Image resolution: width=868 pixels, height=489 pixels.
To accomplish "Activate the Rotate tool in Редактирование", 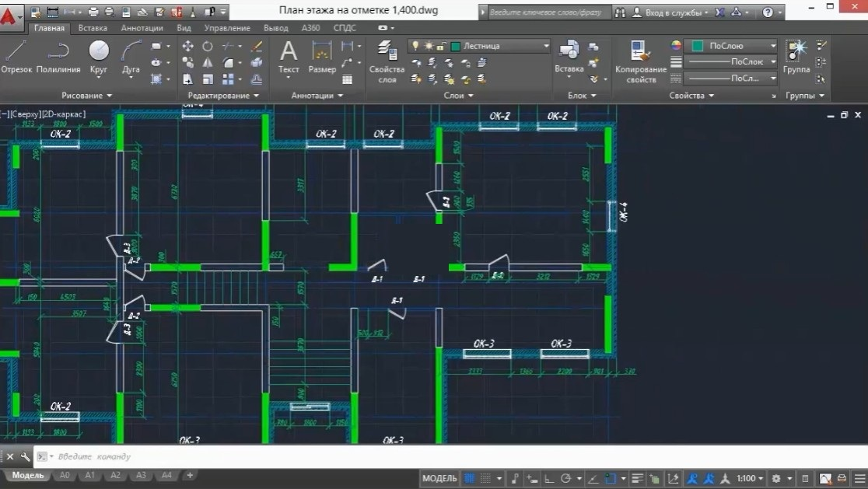I will click(208, 47).
